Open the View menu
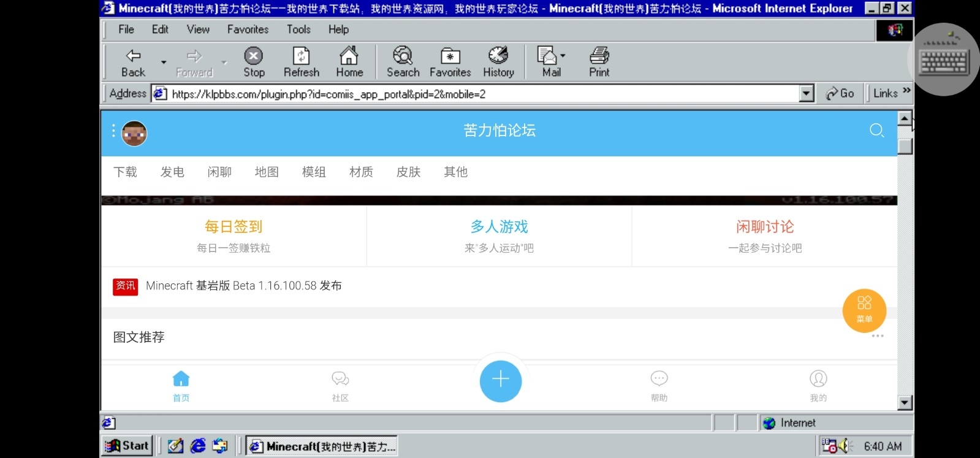The width and height of the screenshot is (980, 458). 198,29
